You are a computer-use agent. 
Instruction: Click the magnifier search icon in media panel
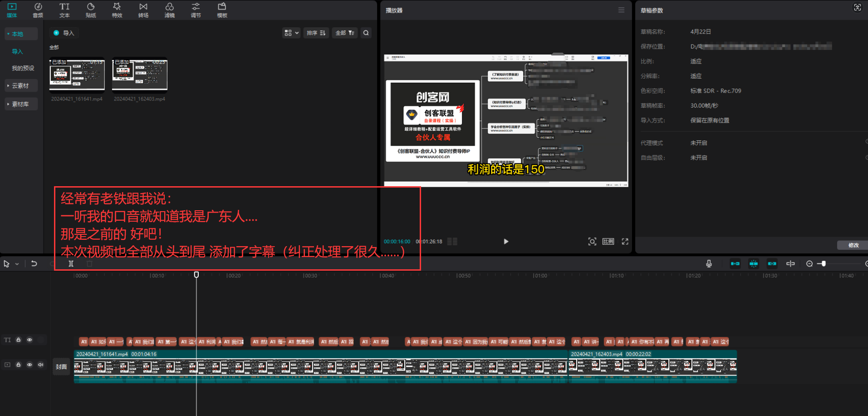point(366,33)
